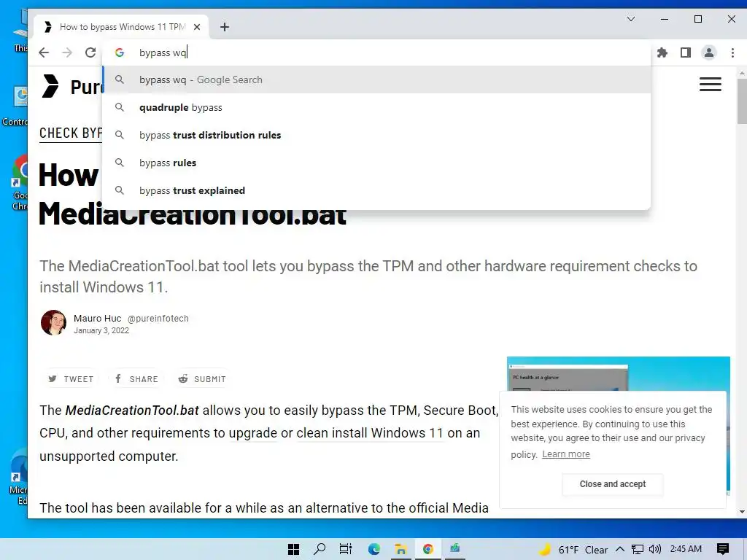Open the 'Learn more' privacy policy link

(x=566, y=454)
